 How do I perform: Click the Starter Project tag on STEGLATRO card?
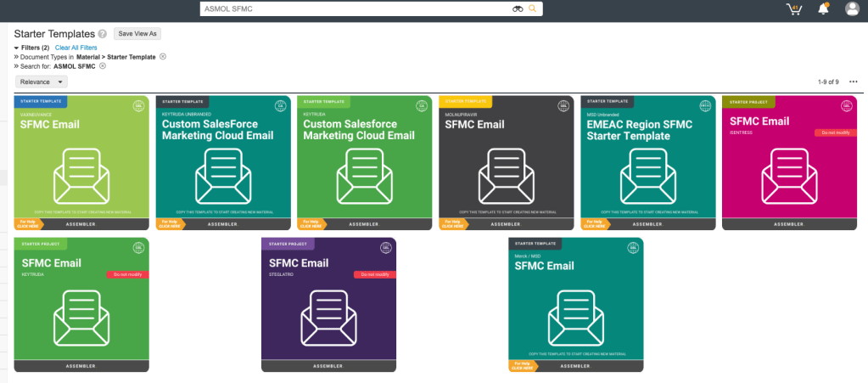[x=288, y=244]
